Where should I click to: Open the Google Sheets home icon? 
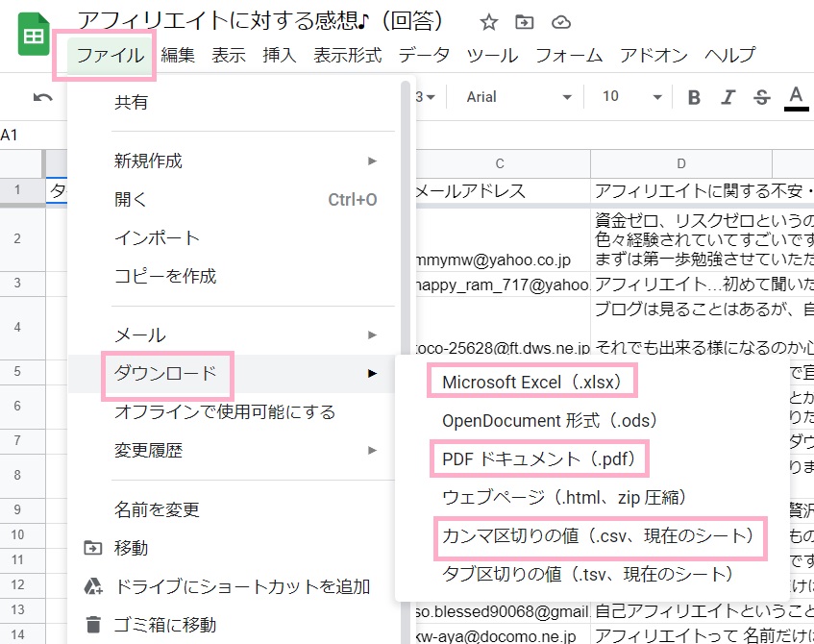[x=34, y=35]
